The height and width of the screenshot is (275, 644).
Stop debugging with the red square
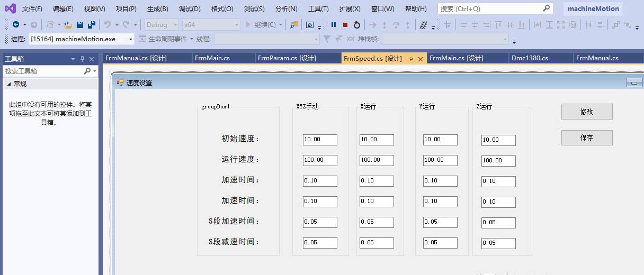(x=345, y=25)
